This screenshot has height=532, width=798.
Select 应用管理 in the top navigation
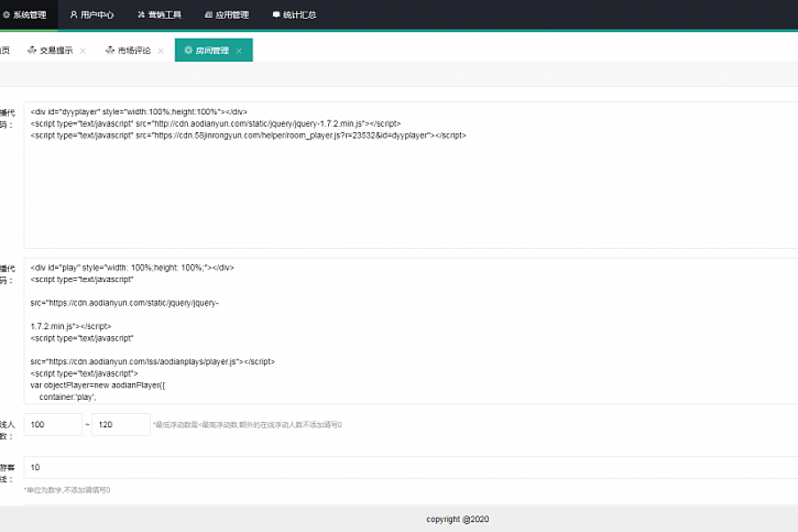[226, 15]
